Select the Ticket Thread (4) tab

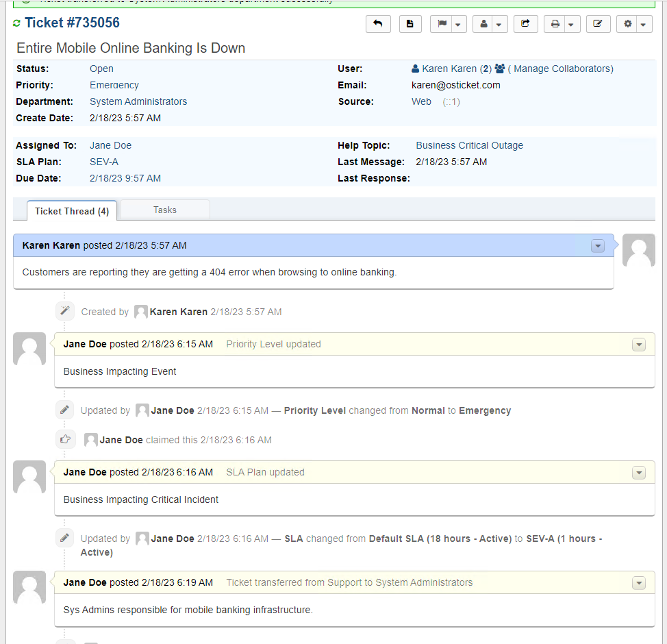72,211
